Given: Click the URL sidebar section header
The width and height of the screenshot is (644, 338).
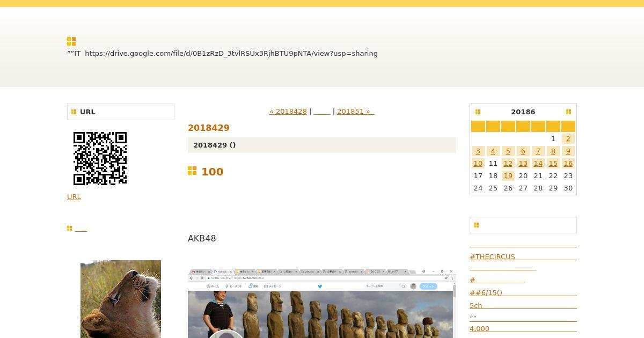Looking at the screenshot, I should (x=121, y=112).
